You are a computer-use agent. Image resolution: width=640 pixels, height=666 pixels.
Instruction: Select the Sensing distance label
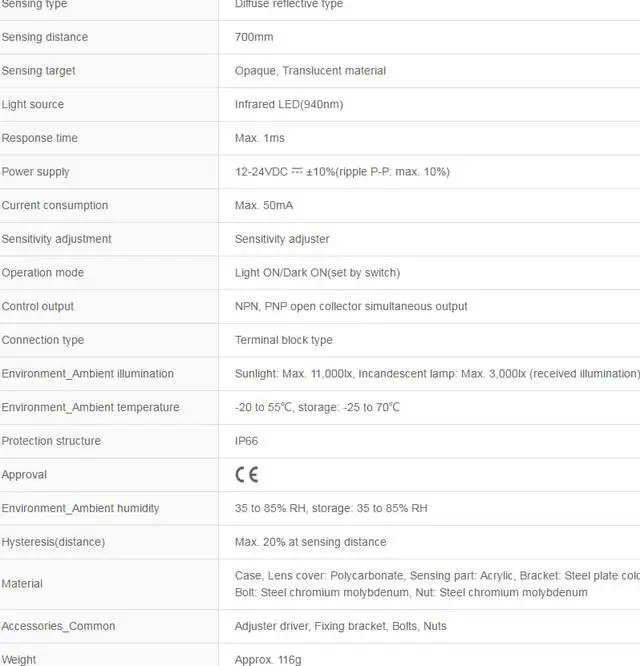45,38
